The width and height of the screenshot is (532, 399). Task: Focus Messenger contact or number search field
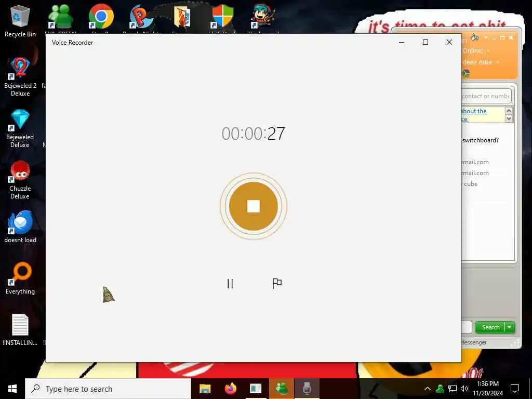tap(486, 96)
